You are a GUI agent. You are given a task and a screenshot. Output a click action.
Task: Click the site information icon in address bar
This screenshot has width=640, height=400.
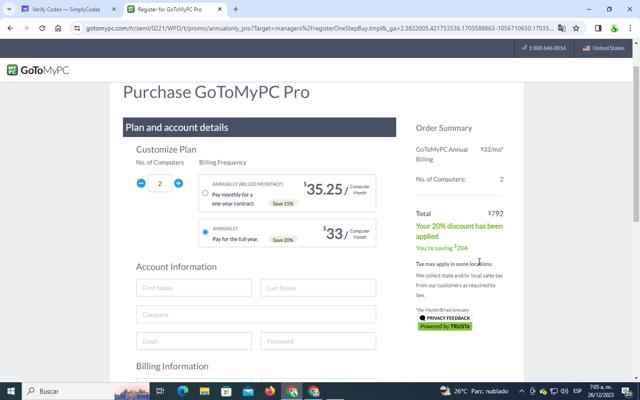77,28
